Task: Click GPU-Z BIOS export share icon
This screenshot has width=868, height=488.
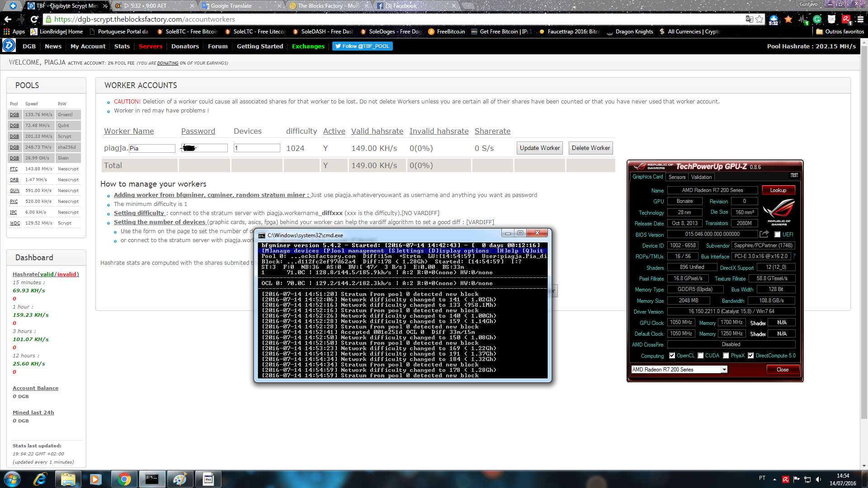Action: (764, 234)
